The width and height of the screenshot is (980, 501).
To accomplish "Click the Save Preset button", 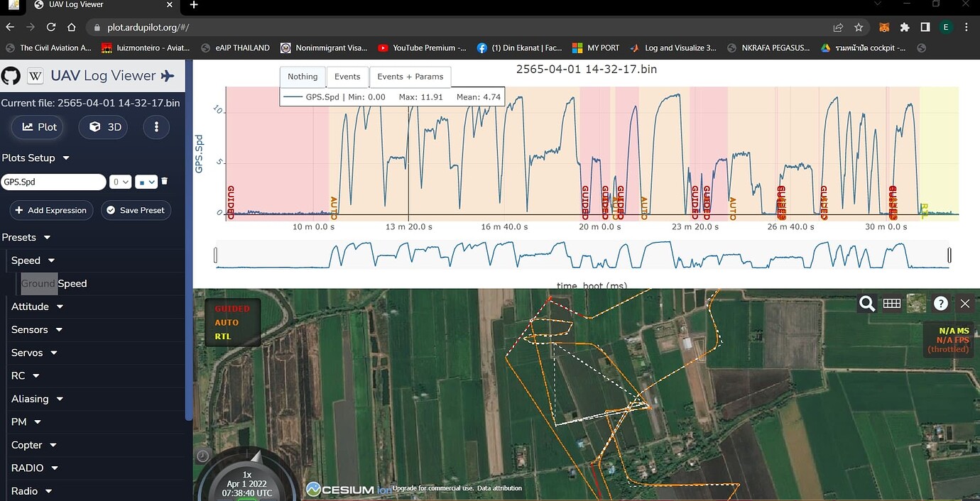I will click(x=136, y=210).
